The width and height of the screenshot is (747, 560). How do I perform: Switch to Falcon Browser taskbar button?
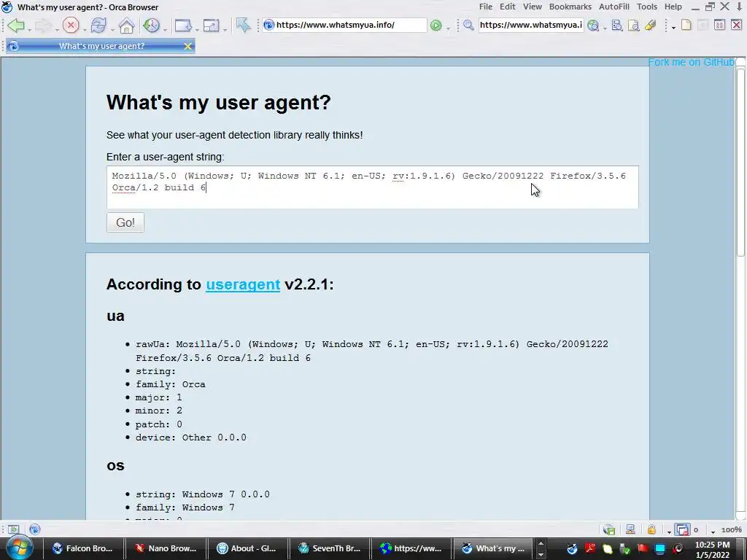coord(83,548)
